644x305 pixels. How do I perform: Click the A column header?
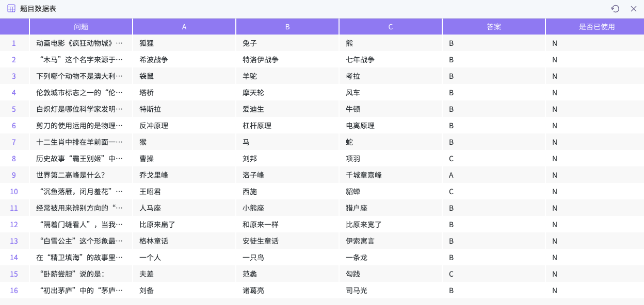[184, 27]
